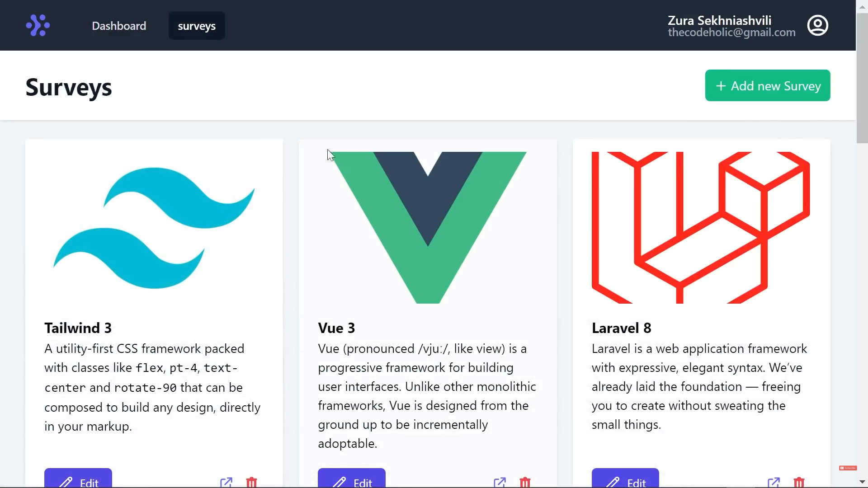This screenshot has width=868, height=488.
Task: Delete the Laravel 8 survey
Action: click(799, 482)
